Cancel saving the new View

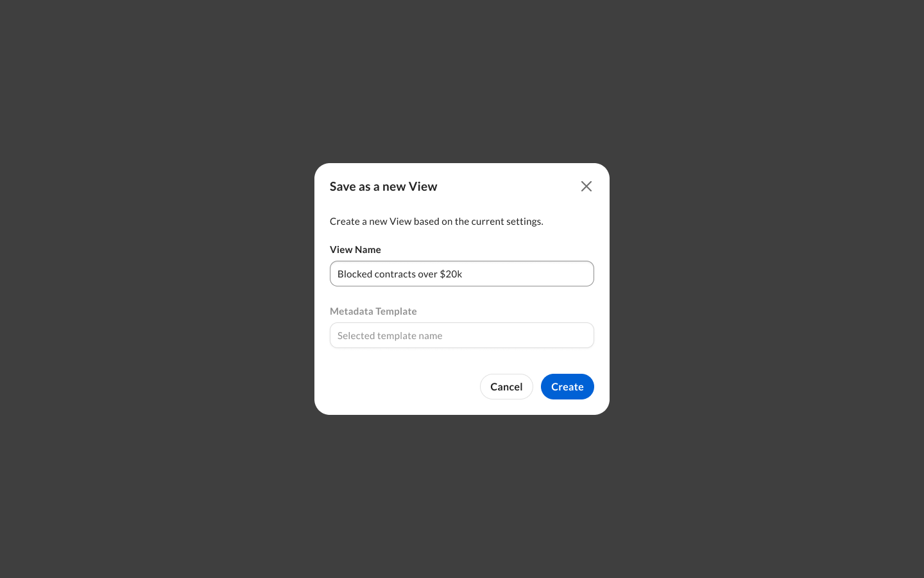tap(506, 387)
